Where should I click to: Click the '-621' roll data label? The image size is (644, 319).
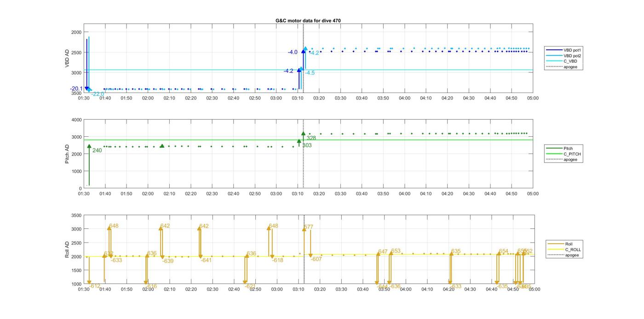coord(250,286)
